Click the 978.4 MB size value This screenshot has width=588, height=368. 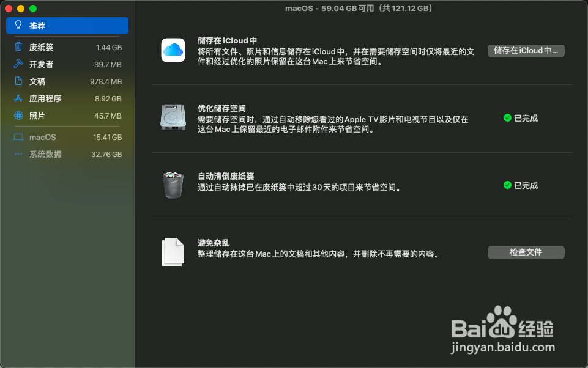coord(106,82)
